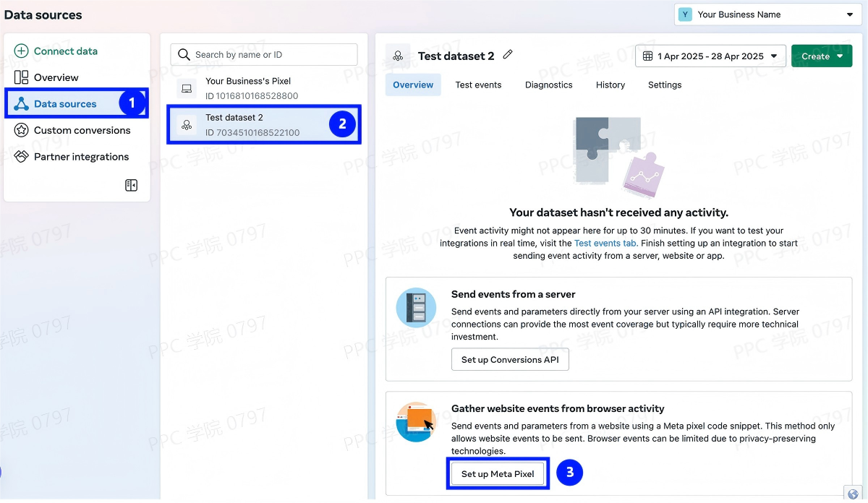Expand the green Create dropdown button
Image resolution: width=868 pixels, height=503 pixels.
point(822,56)
